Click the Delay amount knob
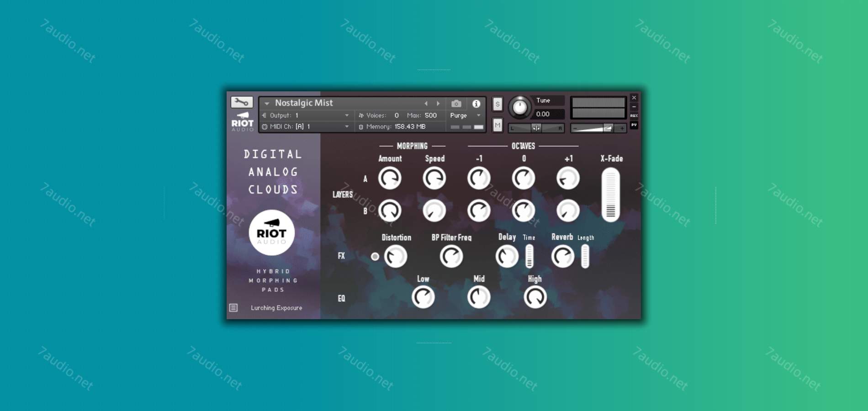Viewport: 868px width, 411px height. (x=507, y=257)
